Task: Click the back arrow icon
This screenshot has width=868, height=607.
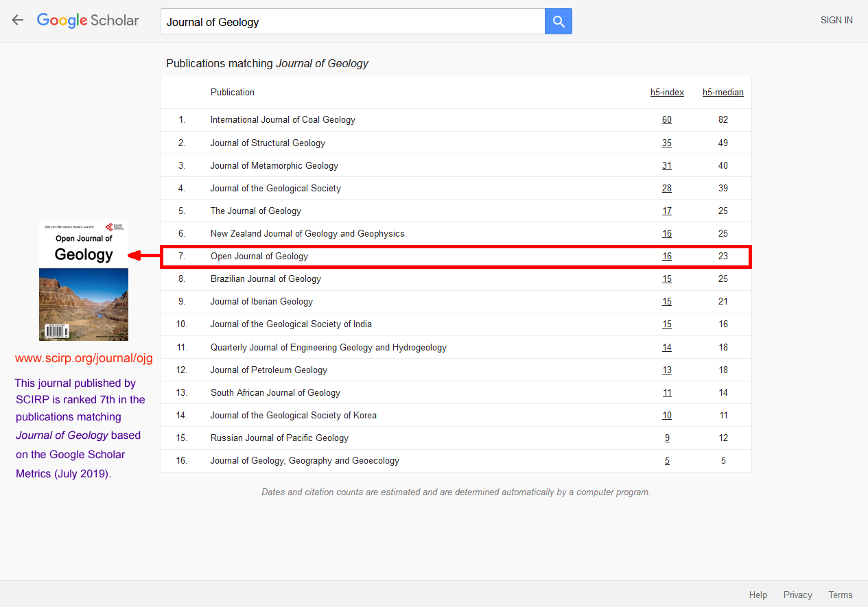Action: (x=18, y=21)
